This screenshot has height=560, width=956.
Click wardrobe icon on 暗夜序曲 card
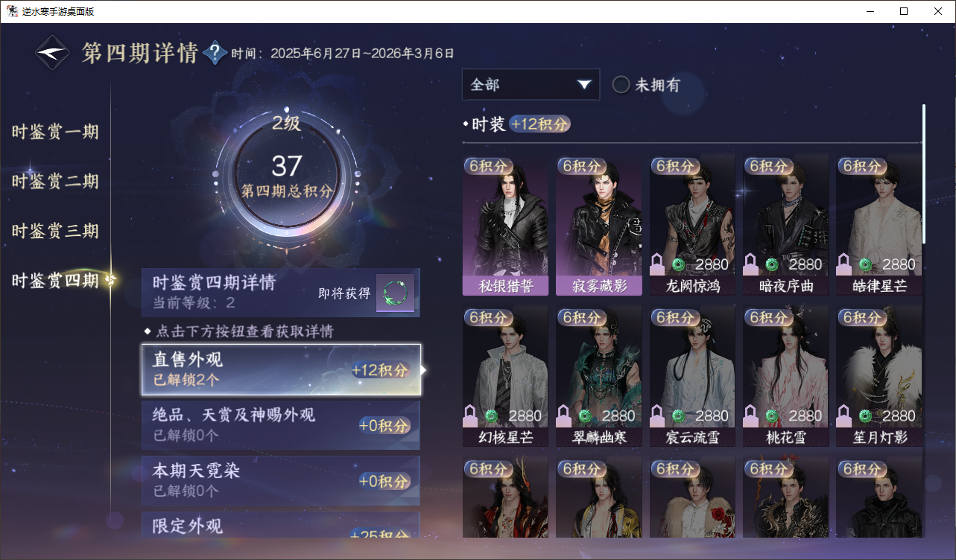[751, 264]
